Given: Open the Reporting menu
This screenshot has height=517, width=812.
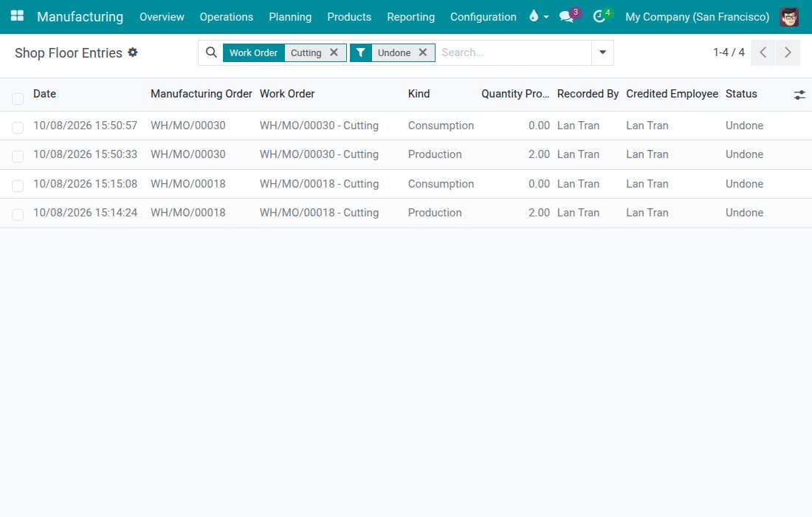Looking at the screenshot, I should pyautogui.click(x=410, y=16).
